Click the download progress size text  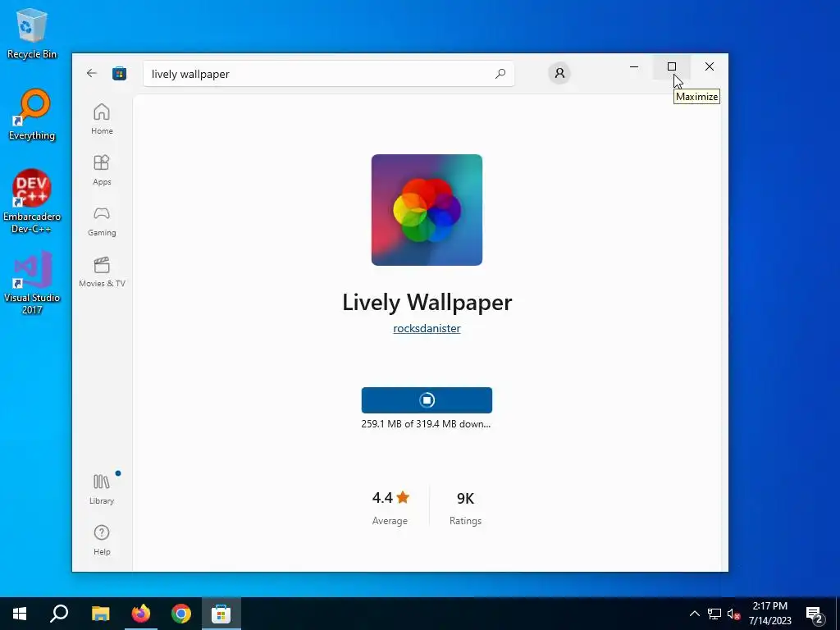[x=426, y=424]
